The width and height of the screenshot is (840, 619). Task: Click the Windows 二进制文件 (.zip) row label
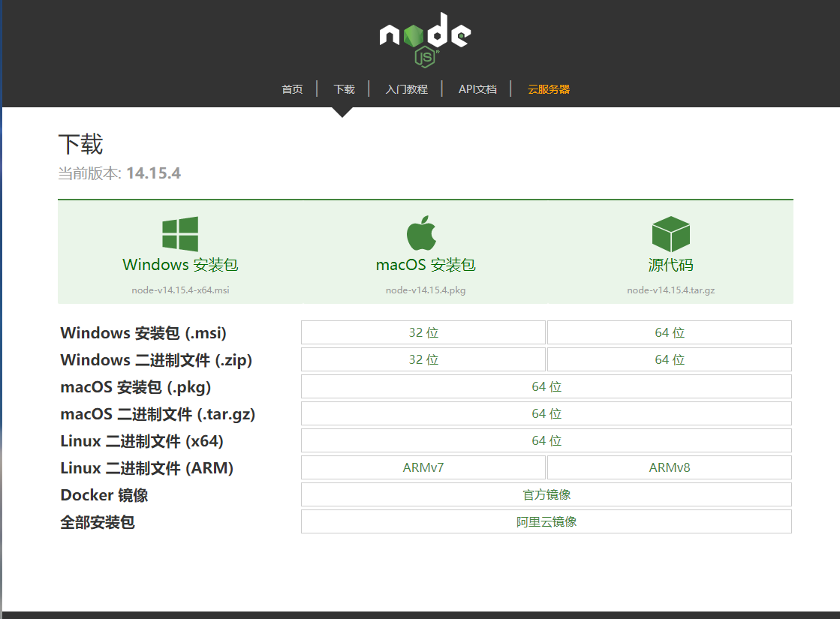[x=156, y=360]
